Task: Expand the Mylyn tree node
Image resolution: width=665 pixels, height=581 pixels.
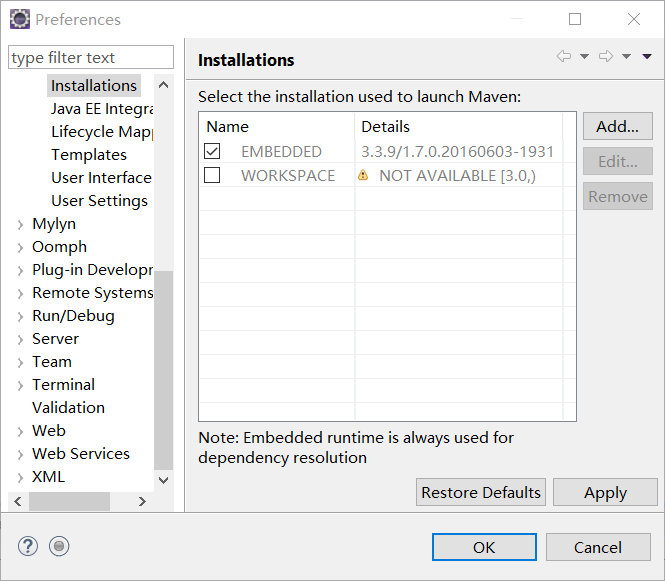Action: pyautogui.click(x=20, y=225)
